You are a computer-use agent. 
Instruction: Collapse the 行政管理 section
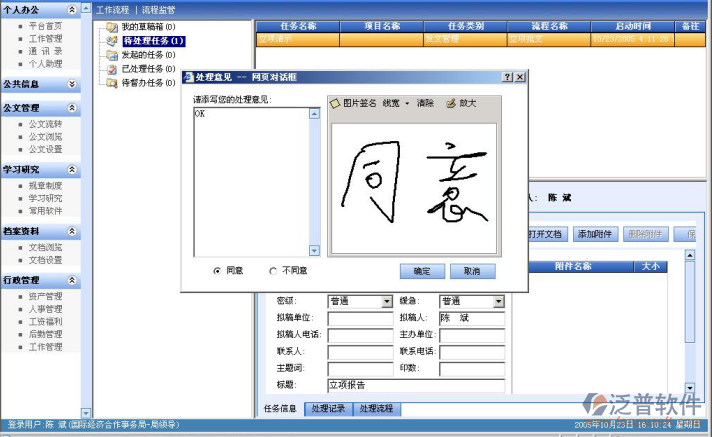click(72, 280)
